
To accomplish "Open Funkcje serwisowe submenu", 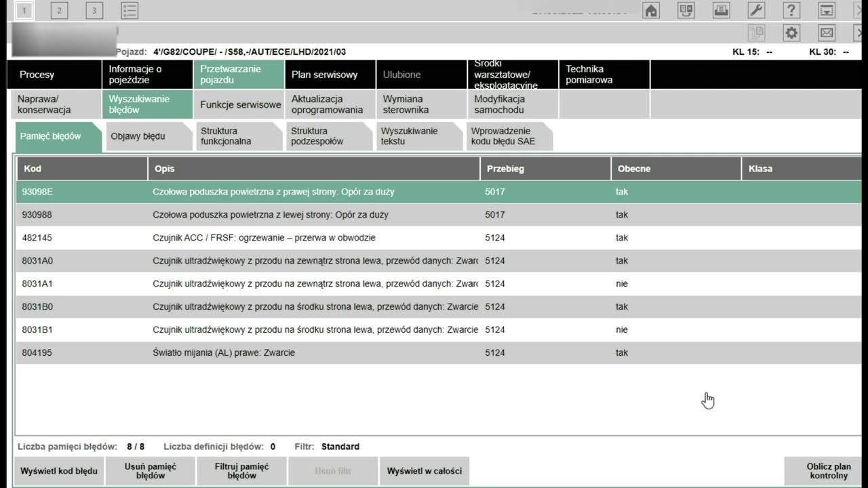I will (239, 104).
